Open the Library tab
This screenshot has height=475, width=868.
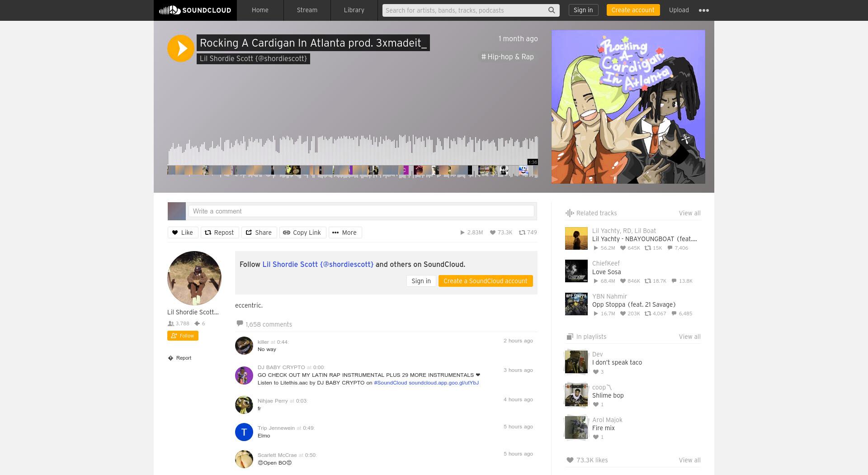pos(354,10)
